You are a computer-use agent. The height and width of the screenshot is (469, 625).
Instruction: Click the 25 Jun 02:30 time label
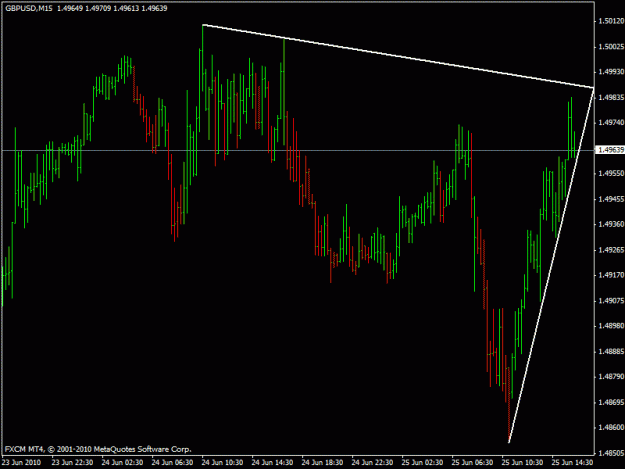tap(422, 463)
